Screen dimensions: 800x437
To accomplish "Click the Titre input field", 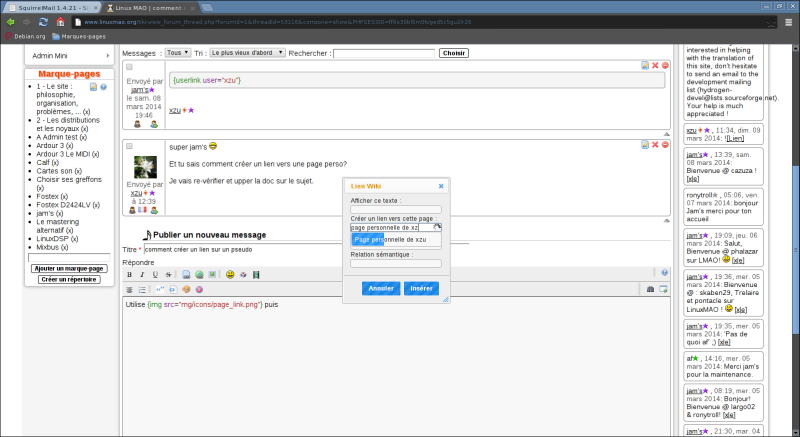I will click(306, 249).
